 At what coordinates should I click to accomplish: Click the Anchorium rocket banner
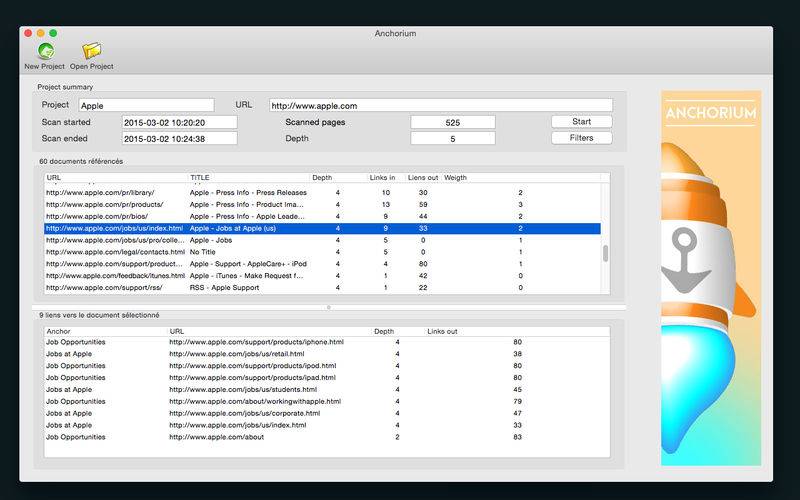(x=711, y=278)
